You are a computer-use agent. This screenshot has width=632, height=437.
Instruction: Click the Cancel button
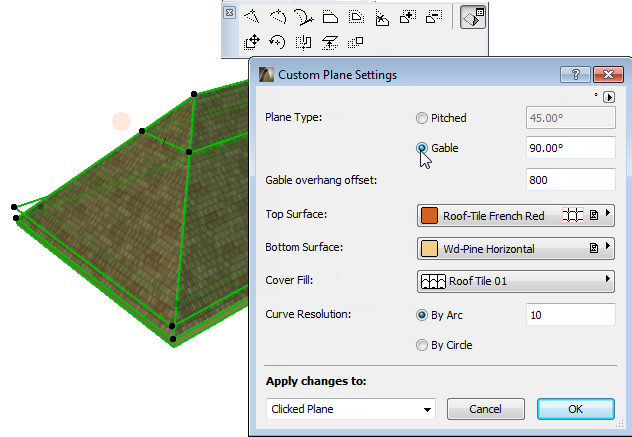(x=486, y=409)
